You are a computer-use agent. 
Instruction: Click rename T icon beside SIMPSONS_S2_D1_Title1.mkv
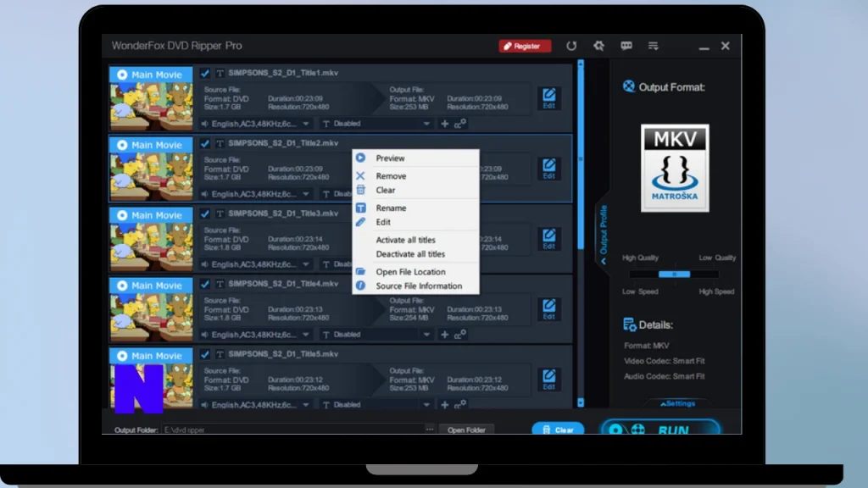click(220, 73)
